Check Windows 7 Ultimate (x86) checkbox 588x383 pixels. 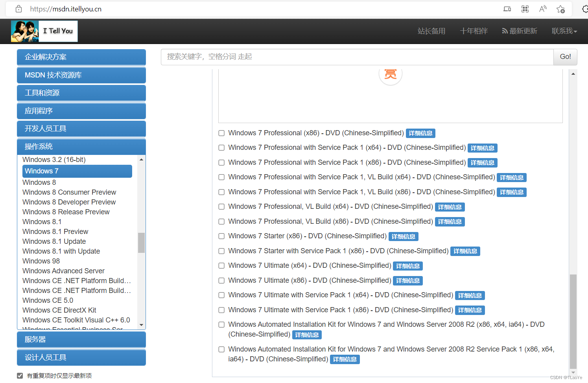(x=221, y=281)
